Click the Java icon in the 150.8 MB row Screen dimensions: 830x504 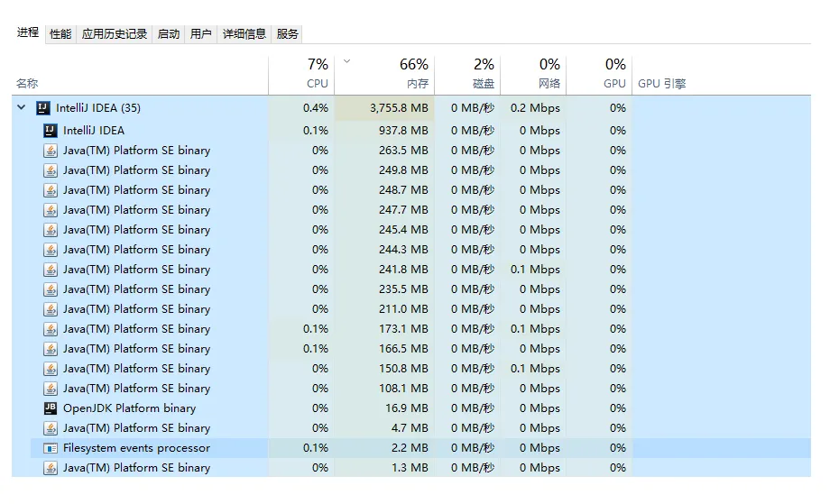point(51,369)
